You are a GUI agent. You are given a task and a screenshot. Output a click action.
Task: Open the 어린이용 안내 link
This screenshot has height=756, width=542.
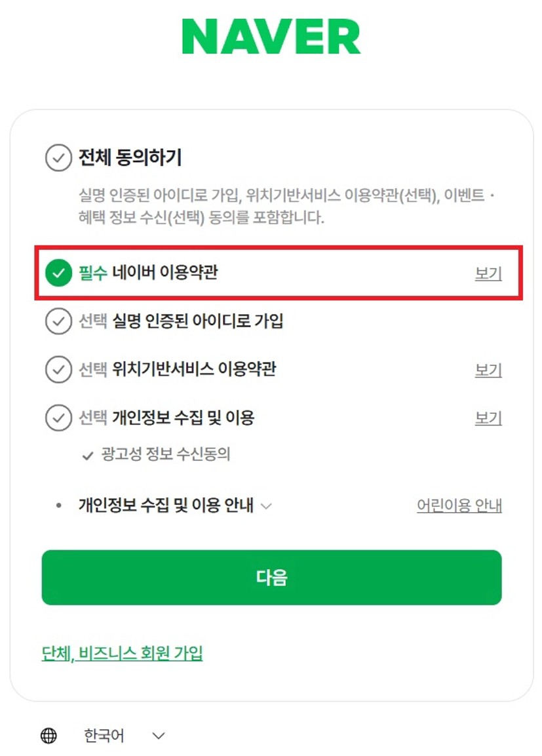459,506
